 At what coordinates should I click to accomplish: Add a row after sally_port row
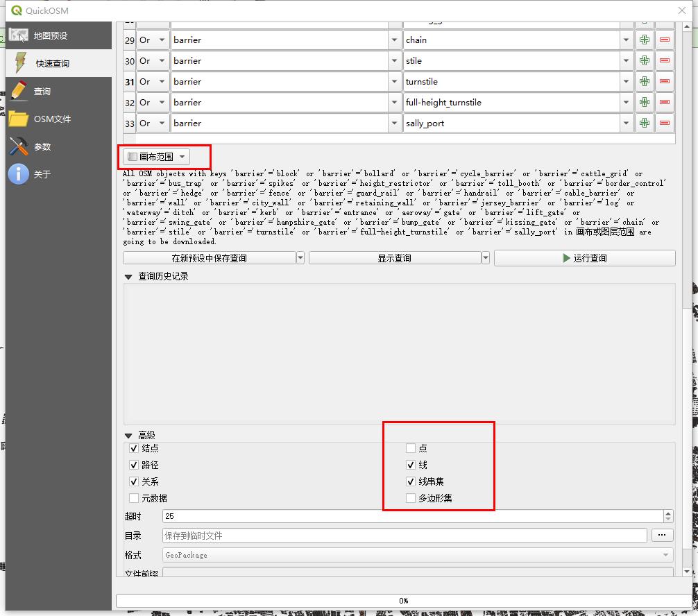click(x=644, y=123)
